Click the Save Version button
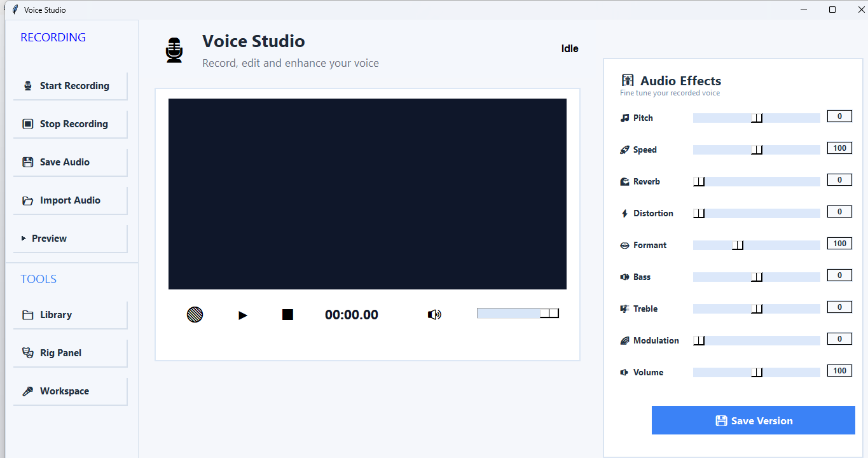This screenshot has height=458, width=868. 754,420
